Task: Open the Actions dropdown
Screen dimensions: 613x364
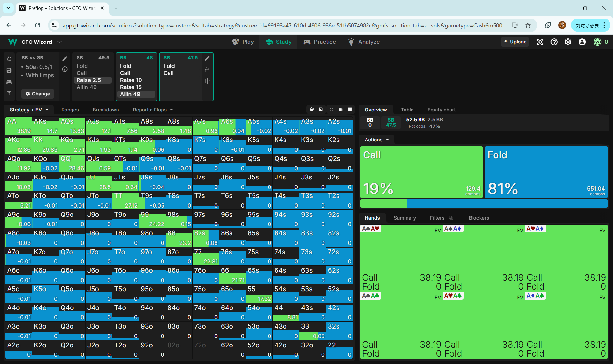Action: (x=377, y=140)
